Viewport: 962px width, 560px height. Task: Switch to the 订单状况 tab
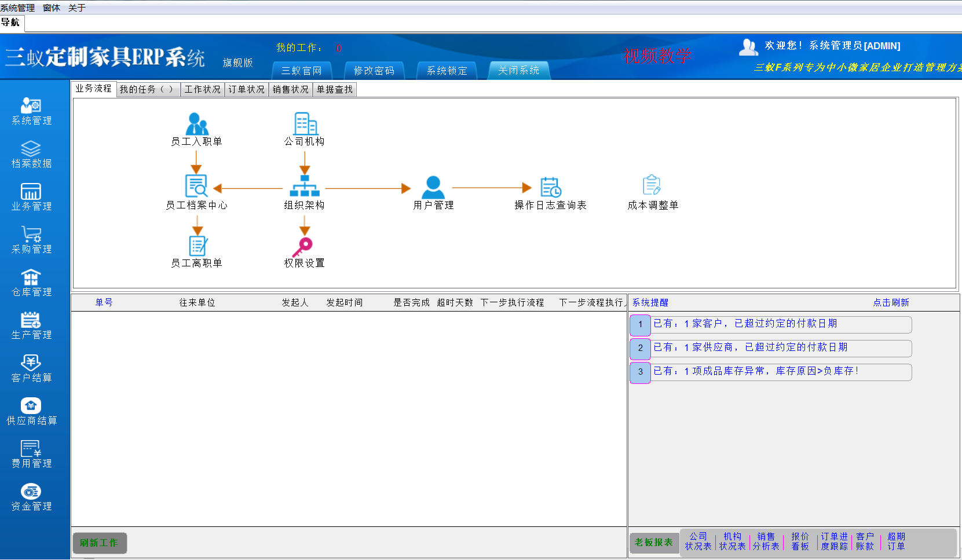pos(246,89)
